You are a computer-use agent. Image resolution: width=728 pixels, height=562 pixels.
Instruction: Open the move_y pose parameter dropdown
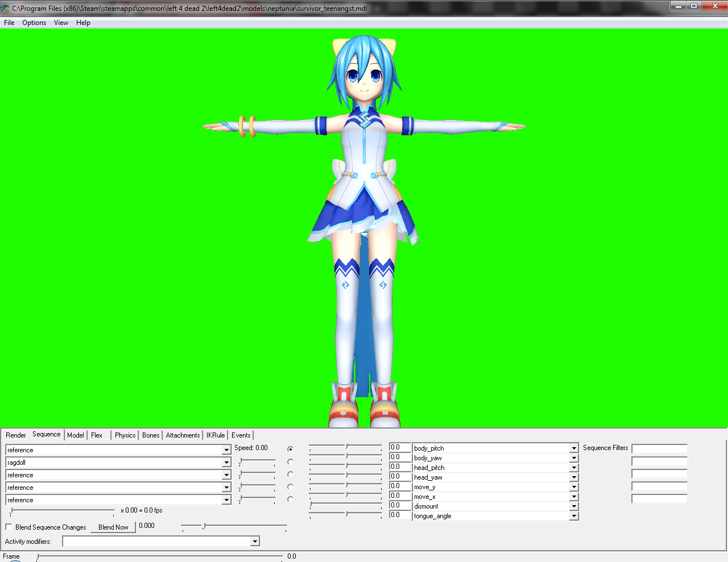(574, 487)
